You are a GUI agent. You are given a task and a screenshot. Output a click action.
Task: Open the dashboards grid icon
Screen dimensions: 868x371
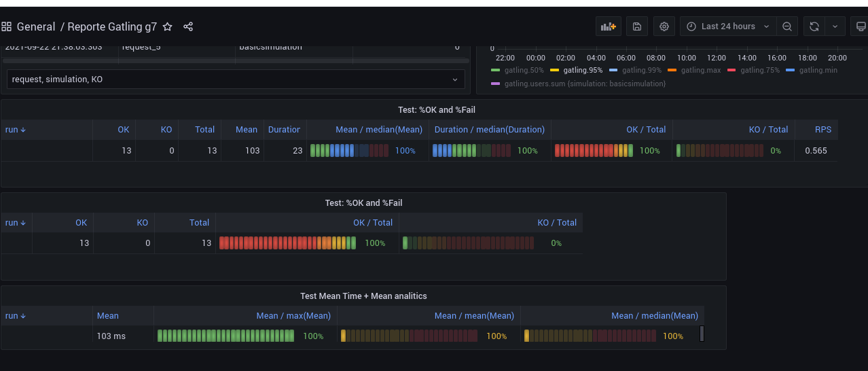coord(7,27)
